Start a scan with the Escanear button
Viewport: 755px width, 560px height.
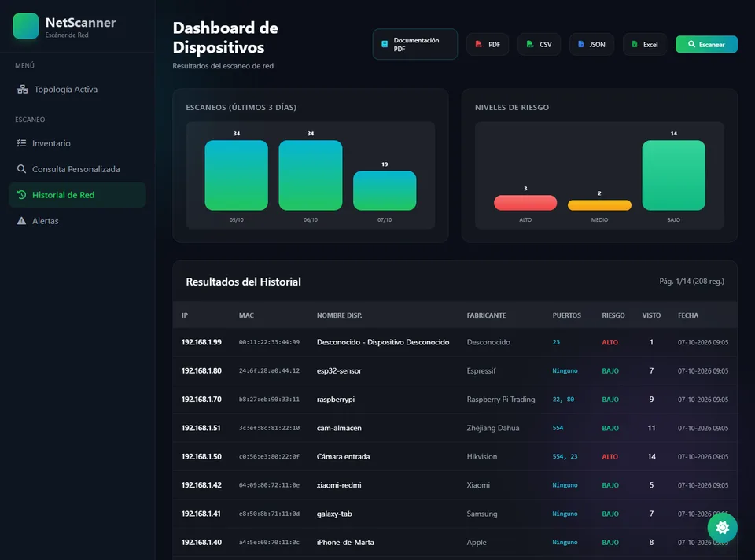pyautogui.click(x=706, y=44)
